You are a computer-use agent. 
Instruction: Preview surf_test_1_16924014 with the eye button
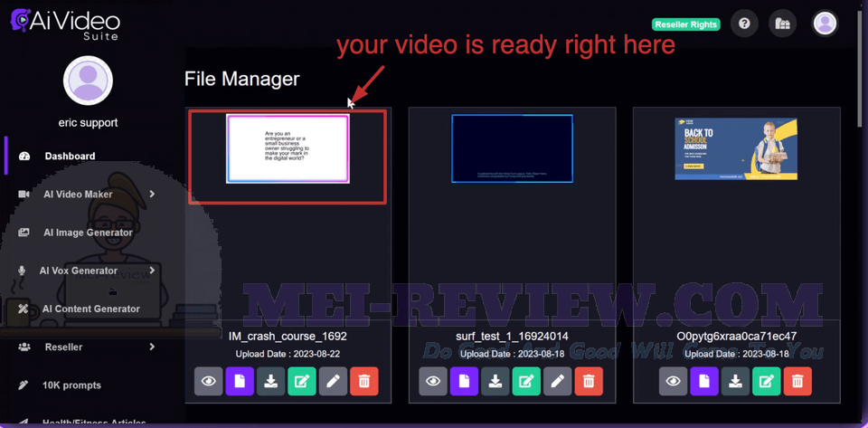tap(433, 381)
